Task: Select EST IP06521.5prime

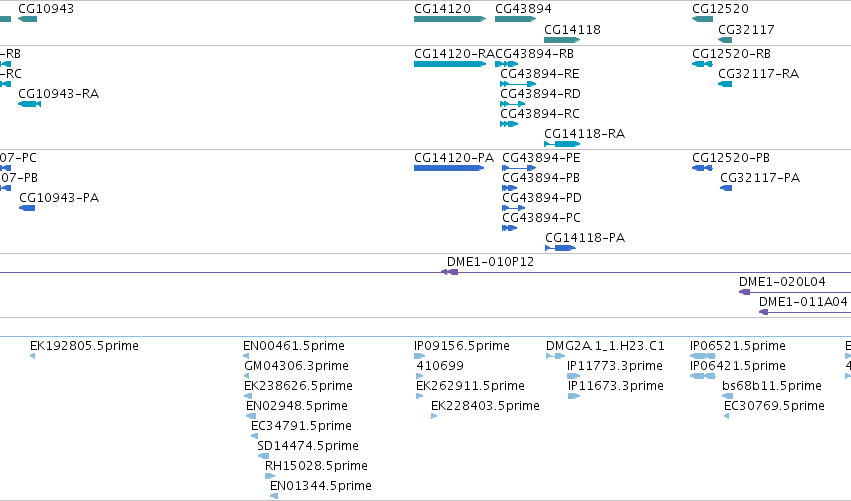Action: point(738,346)
